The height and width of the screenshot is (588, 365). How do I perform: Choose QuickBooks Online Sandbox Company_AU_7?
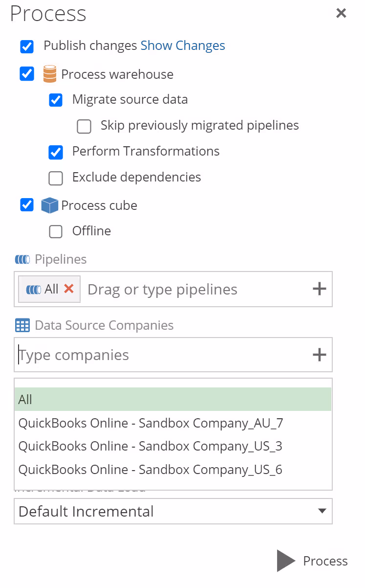150,423
